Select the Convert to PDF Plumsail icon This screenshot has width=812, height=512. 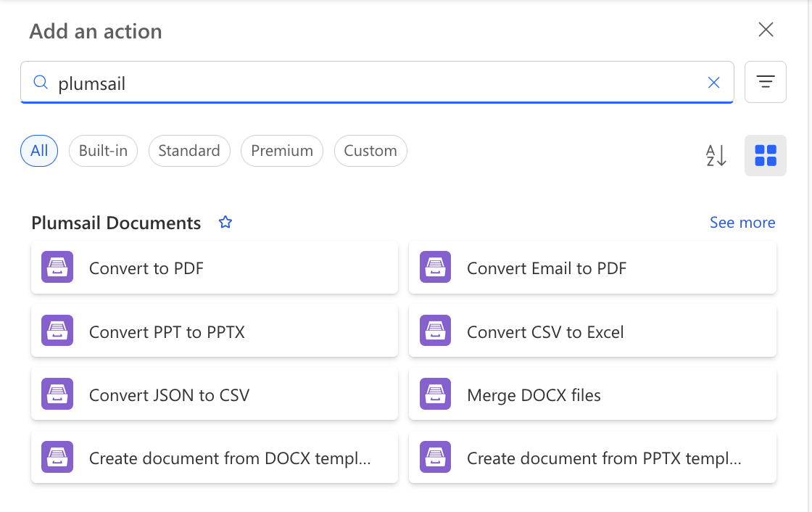tap(57, 267)
